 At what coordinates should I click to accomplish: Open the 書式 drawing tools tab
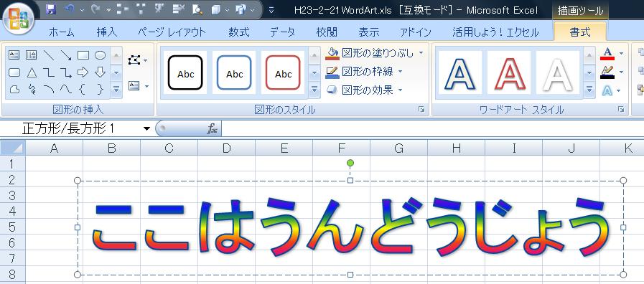pos(580,32)
